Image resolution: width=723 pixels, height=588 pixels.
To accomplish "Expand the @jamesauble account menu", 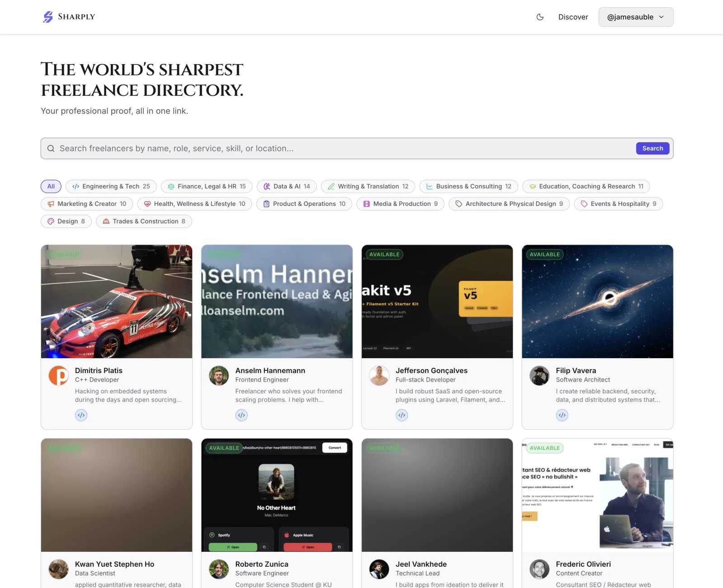I will coord(636,17).
